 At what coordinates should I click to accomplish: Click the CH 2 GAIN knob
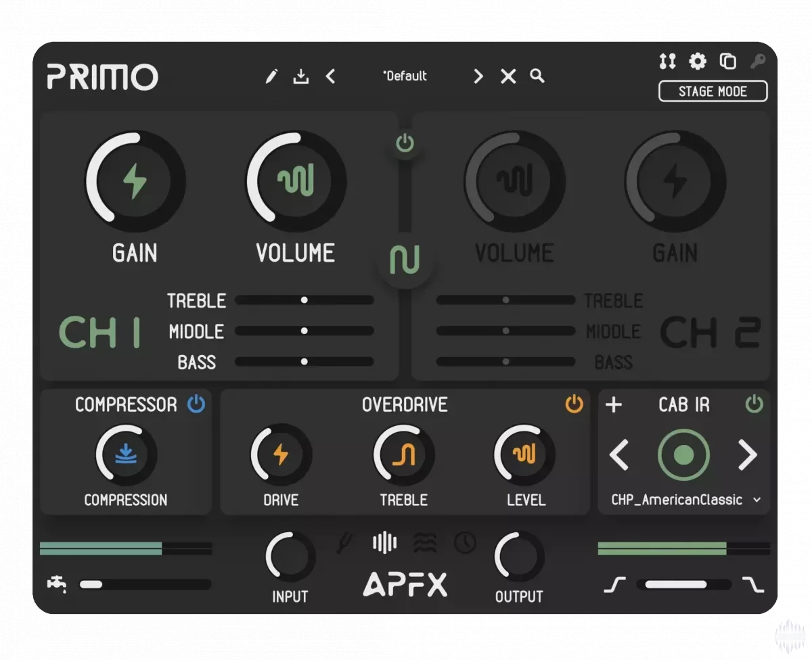click(x=675, y=181)
